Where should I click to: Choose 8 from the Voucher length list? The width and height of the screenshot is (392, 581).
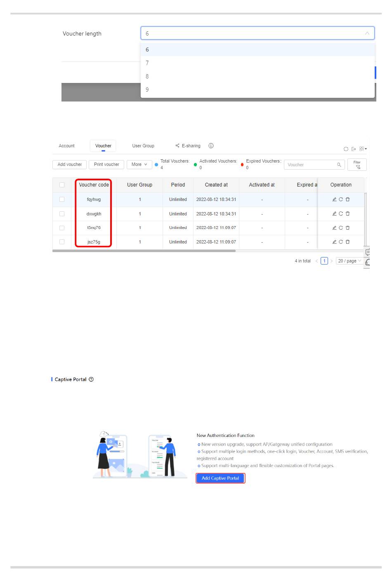point(147,76)
